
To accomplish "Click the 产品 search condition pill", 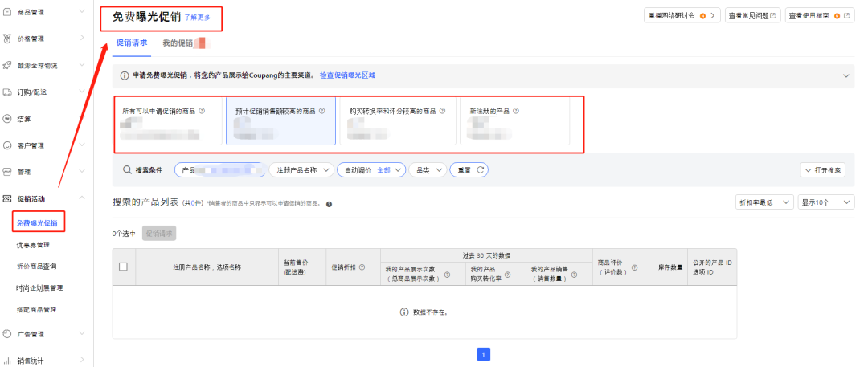I will tap(220, 170).
